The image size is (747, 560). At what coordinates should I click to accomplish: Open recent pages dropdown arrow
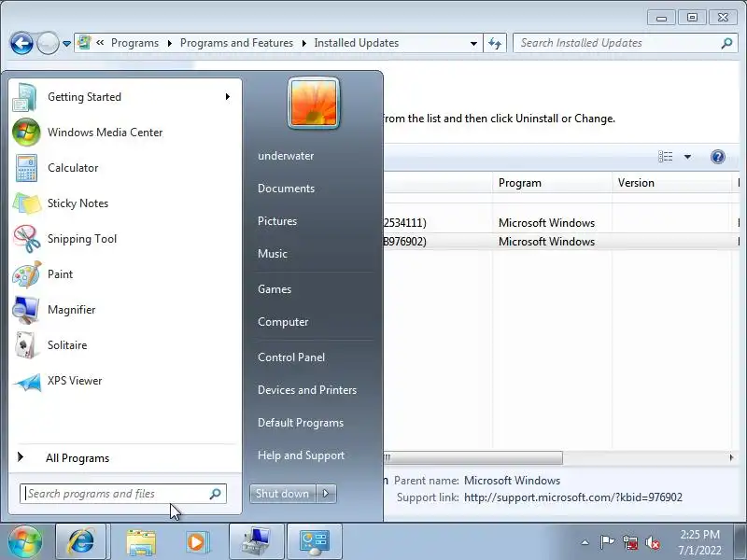coord(66,44)
